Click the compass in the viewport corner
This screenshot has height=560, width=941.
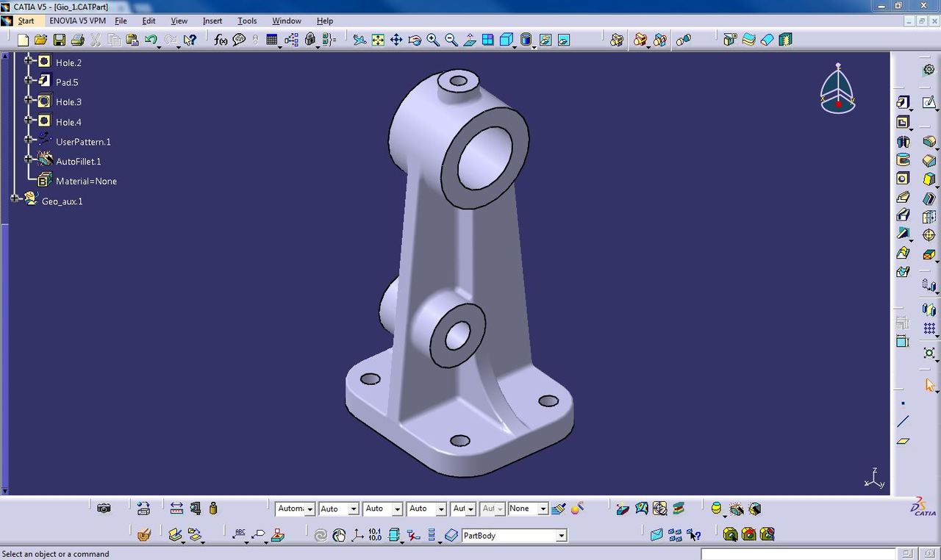coord(838,88)
